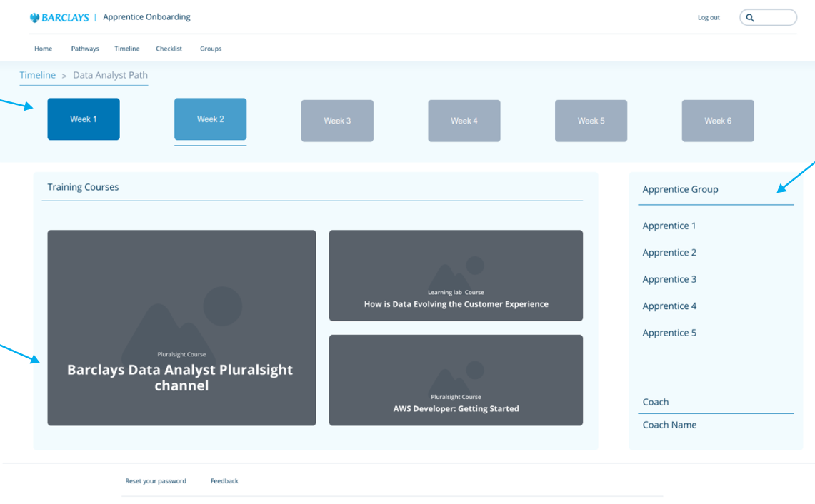Focus the search input field
The width and height of the screenshot is (815, 504).
point(769,17)
